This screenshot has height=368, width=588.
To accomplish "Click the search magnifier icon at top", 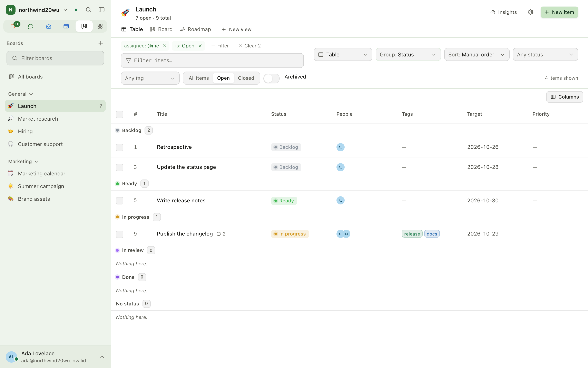I will (88, 10).
